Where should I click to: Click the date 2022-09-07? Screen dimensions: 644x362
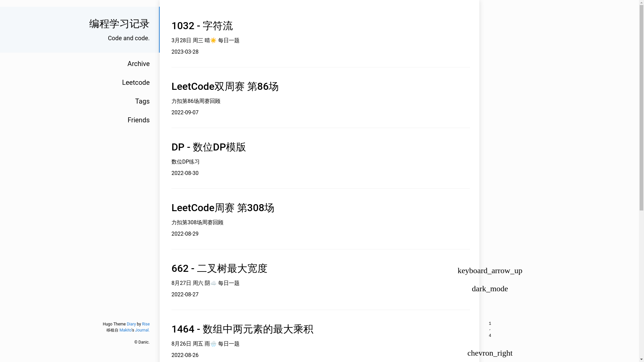[185, 112]
